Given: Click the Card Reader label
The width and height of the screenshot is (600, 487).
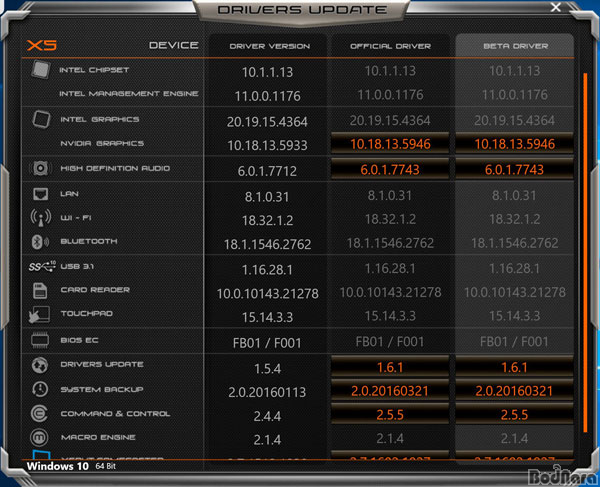Looking at the screenshot, I should [95, 290].
